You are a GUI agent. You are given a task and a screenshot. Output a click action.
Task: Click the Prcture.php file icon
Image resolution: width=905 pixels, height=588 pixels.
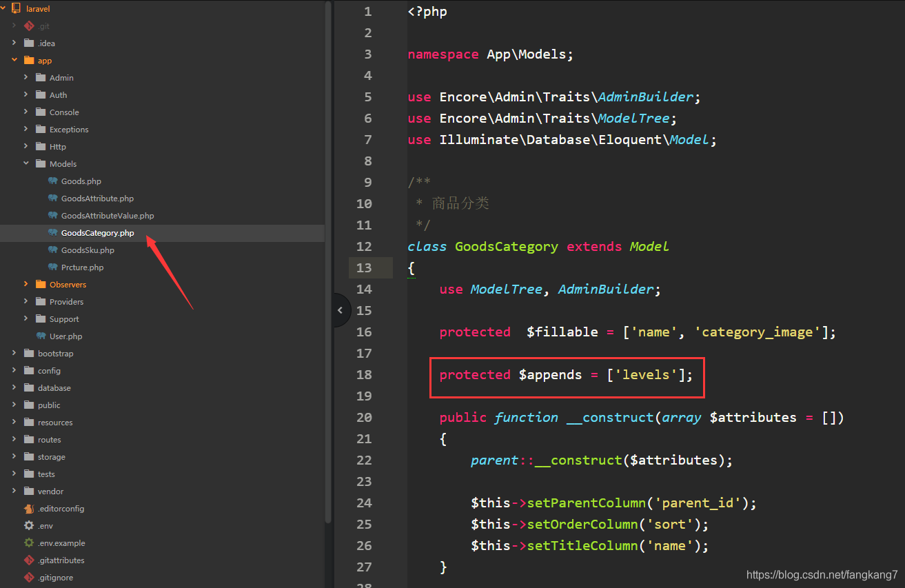pyautogui.click(x=53, y=267)
